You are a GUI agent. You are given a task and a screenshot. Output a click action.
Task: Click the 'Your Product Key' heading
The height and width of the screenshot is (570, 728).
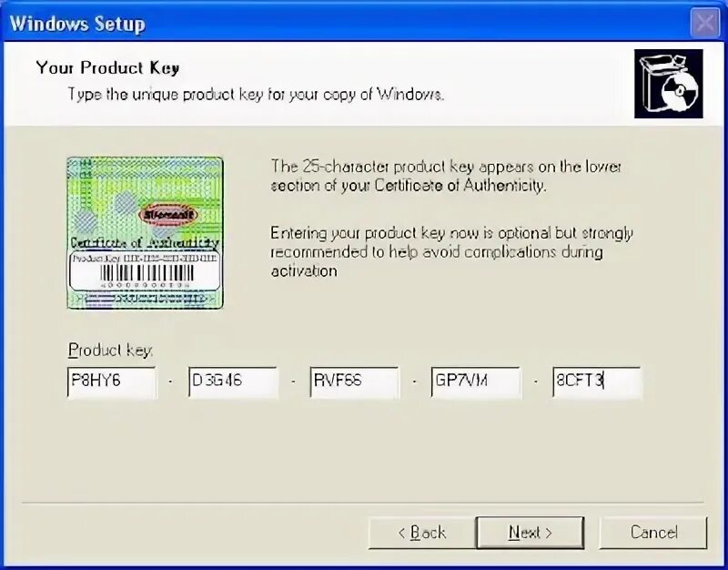tap(107, 67)
